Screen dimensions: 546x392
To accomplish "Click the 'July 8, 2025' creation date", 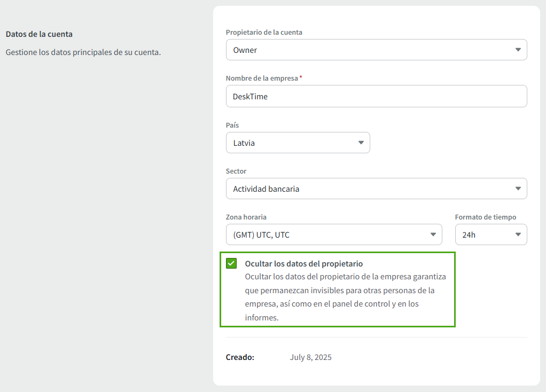I will pos(310,357).
